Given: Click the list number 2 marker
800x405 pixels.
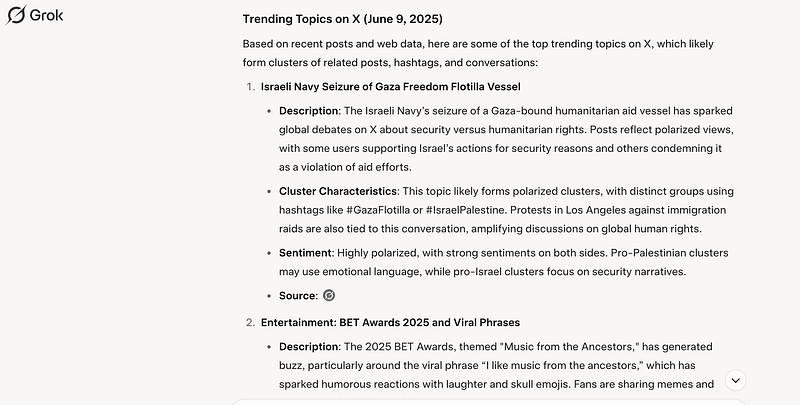Looking at the screenshot, I should coord(250,322).
